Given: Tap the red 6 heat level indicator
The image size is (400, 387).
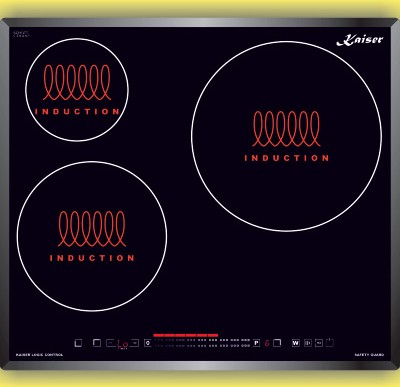Looking at the screenshot, I should tap(267, 343).
